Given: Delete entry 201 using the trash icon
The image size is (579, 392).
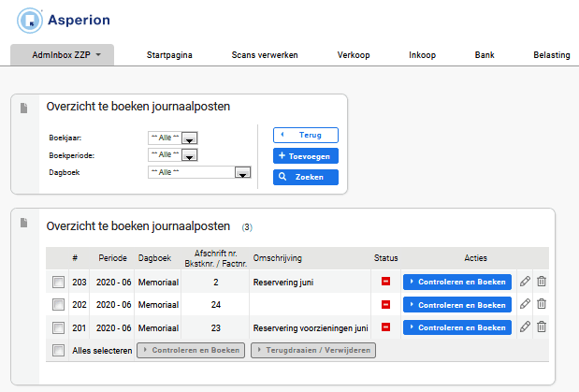Looking at the screenshot, I should pyautogui.click(x=542, y=327).
